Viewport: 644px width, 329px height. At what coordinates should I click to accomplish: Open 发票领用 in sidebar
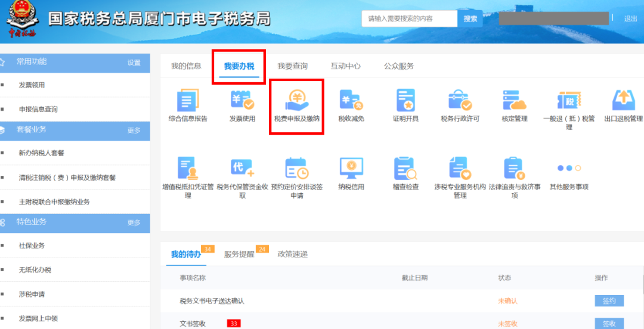[32, 85]
